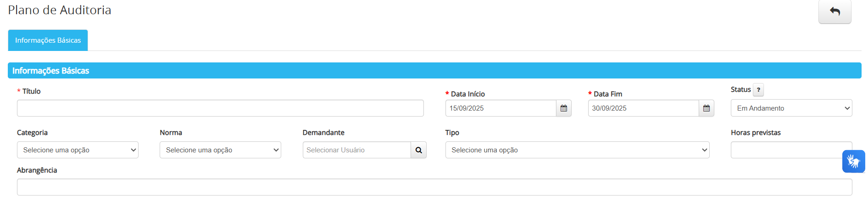Open the Data Fim calendar picker
This screenshot has height=207, width=868.
click(x=706, y=108)
